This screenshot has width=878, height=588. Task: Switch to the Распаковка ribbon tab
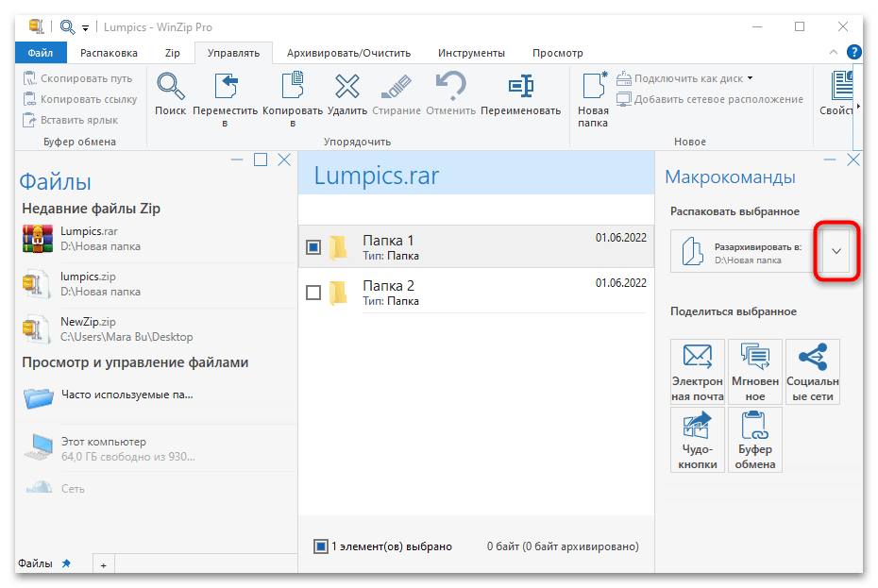109,53
